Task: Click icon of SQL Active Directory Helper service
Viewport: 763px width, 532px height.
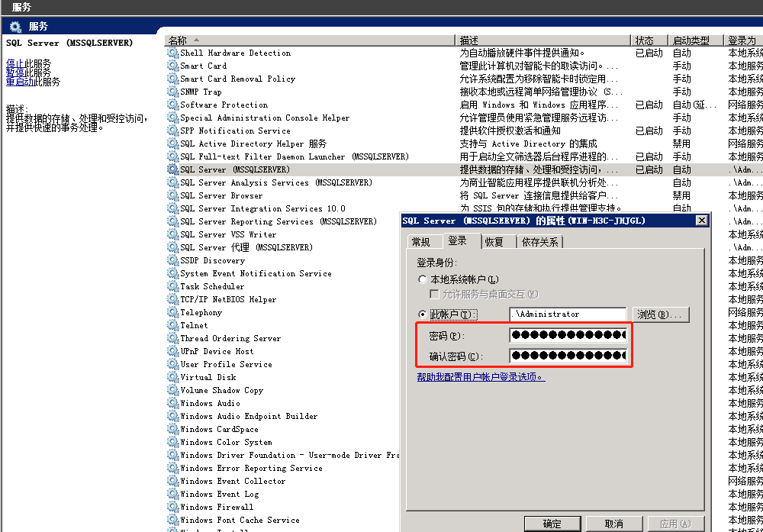Action: (172, 143)
